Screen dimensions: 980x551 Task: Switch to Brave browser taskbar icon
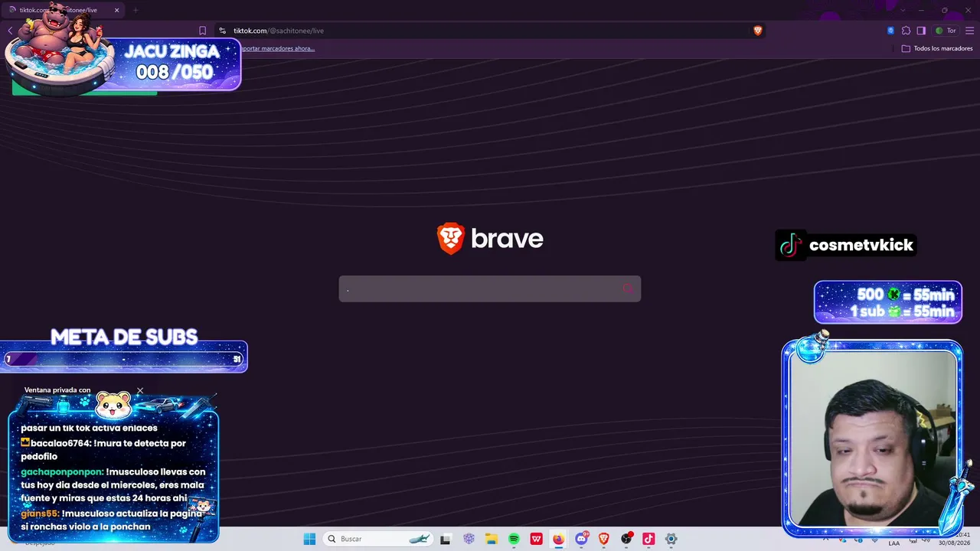pos(604,539)
